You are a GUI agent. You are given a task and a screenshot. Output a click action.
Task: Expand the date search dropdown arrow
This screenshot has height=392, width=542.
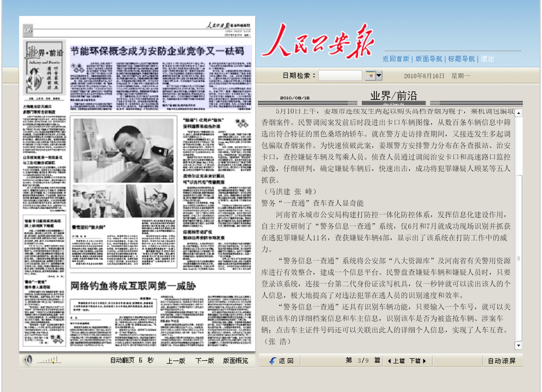379,75
